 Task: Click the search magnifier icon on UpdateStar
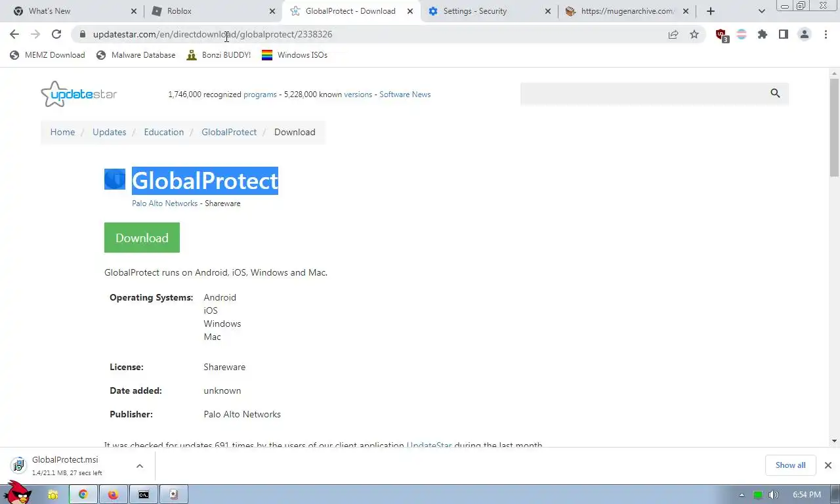coord(775,94)
